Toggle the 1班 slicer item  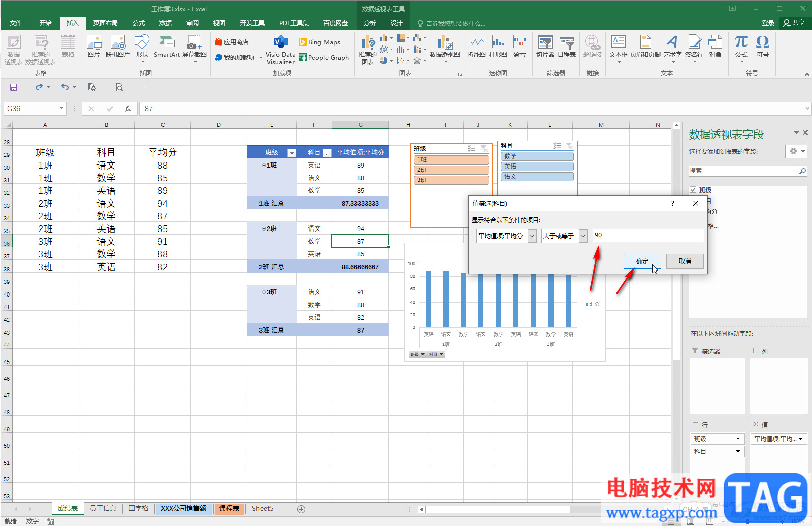point(451,159)
